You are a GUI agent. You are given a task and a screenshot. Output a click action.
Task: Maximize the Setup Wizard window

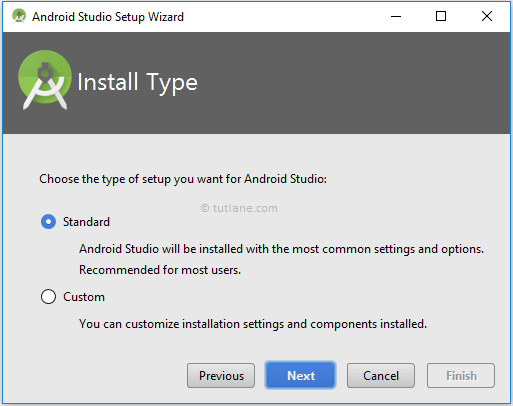pyautogui.click(x=441, y=16)
